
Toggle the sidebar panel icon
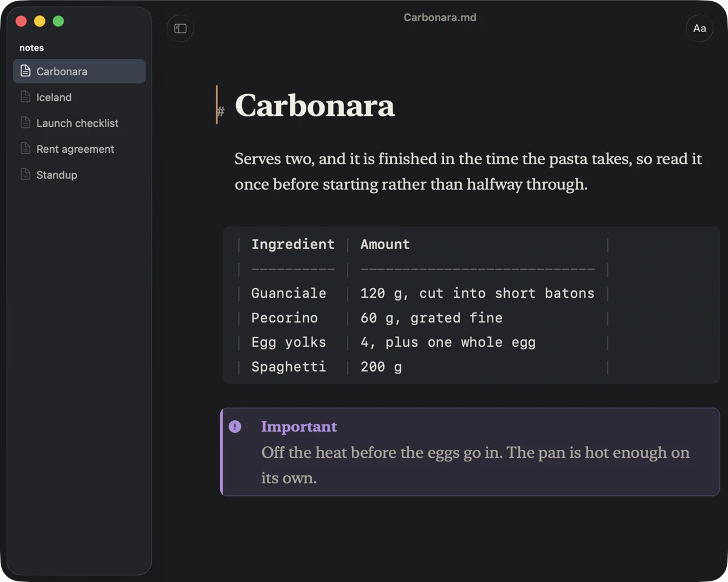[x=180, y=28]
